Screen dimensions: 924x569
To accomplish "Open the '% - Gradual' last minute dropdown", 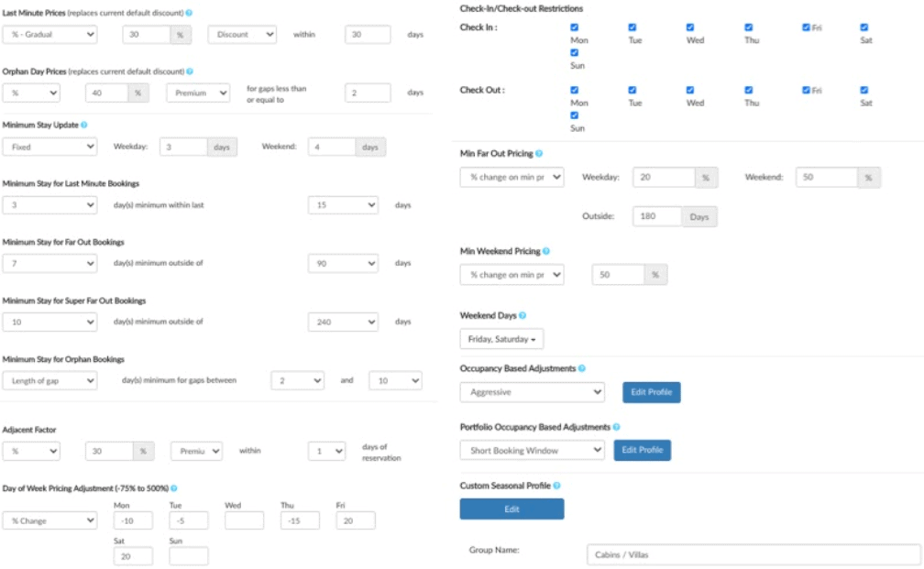I will coord(50,34).
